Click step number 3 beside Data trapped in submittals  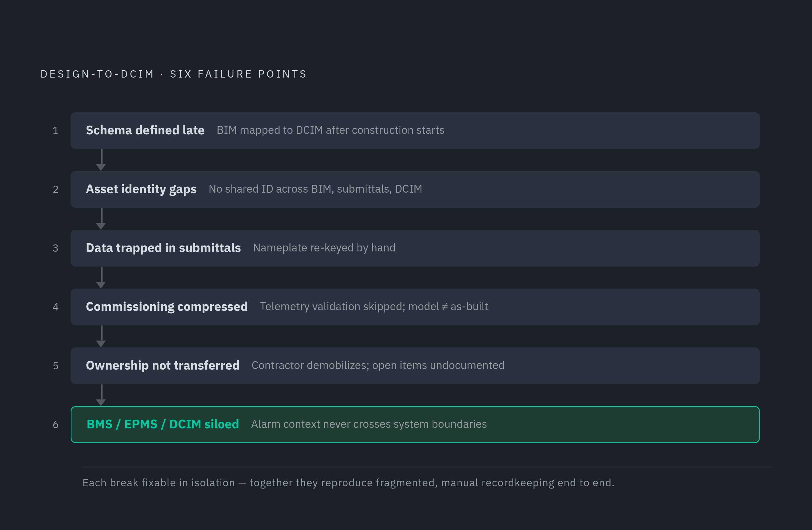tap(55, 248)
